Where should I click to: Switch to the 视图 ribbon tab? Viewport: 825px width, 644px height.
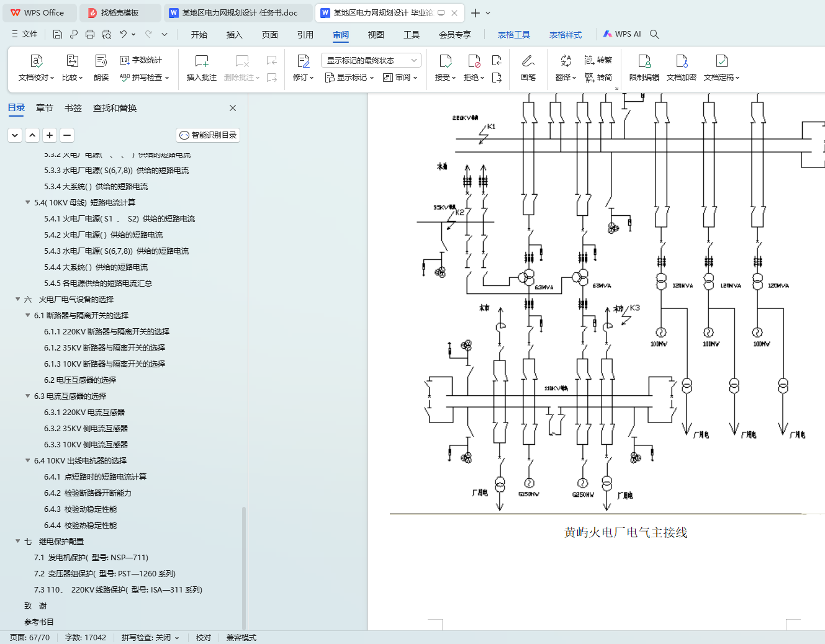(x=376, y=35)
